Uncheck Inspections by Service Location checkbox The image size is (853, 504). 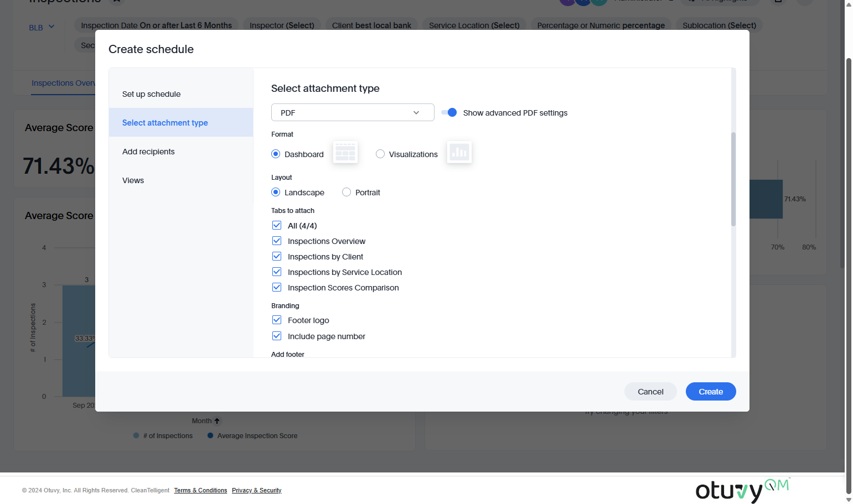(x=277, y=272)
